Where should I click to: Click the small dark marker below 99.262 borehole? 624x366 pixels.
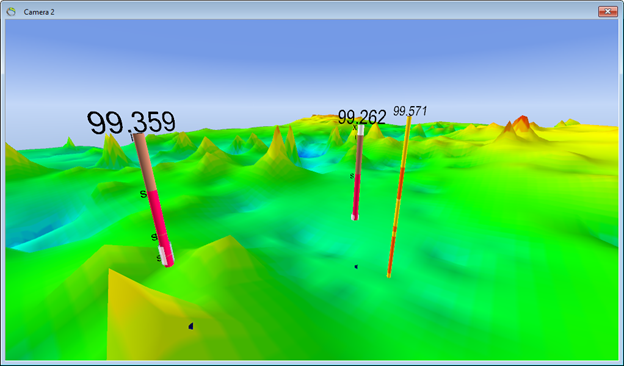click(356, 267)
